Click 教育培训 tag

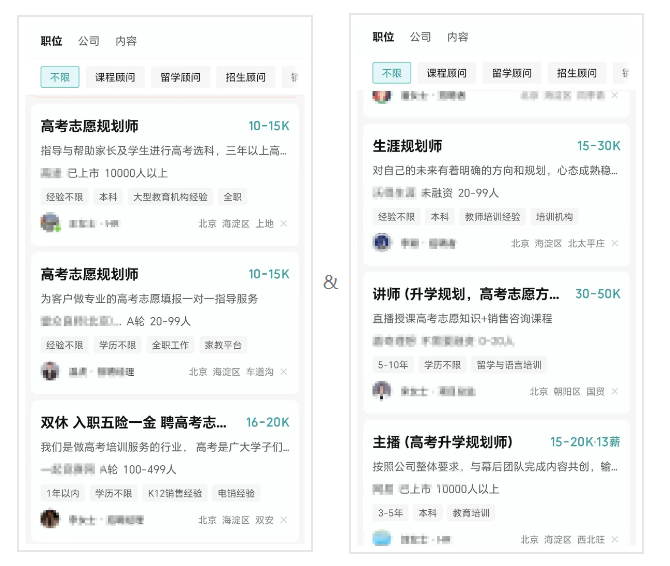(471, 513)
